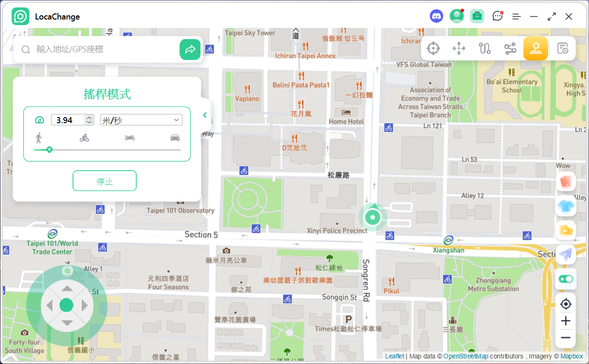Open the user account avatar
Screen dimensions: 589x364
[x=456, y=16]
